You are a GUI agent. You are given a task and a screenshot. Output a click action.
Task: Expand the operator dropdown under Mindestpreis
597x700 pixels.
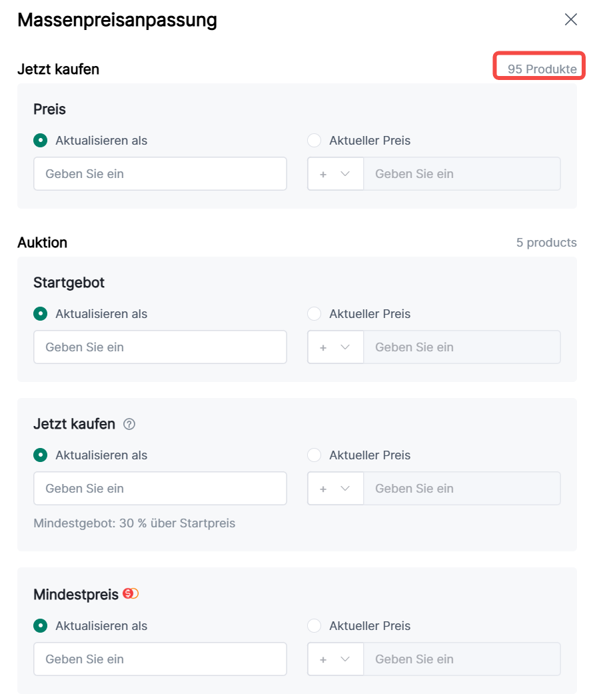(335, 659)
